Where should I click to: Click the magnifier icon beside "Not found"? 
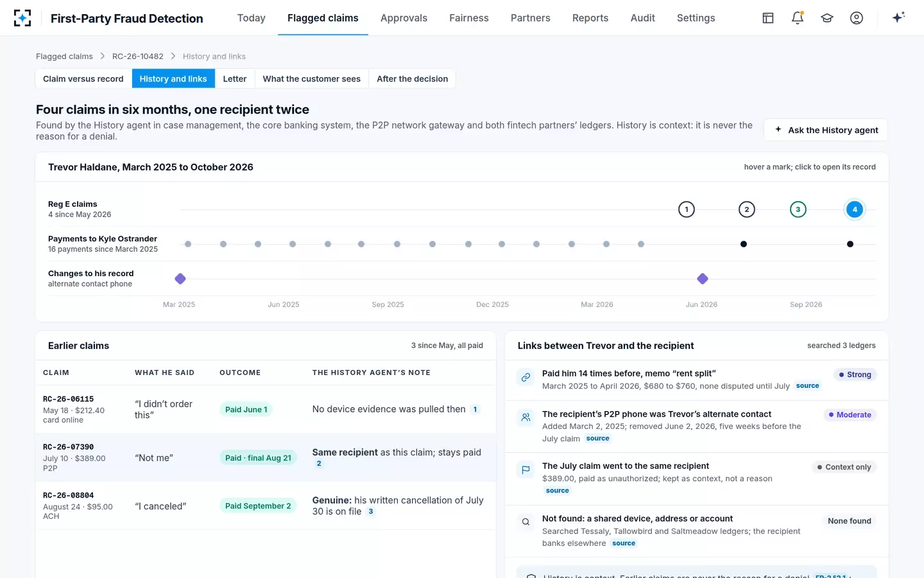pos(526,522)
